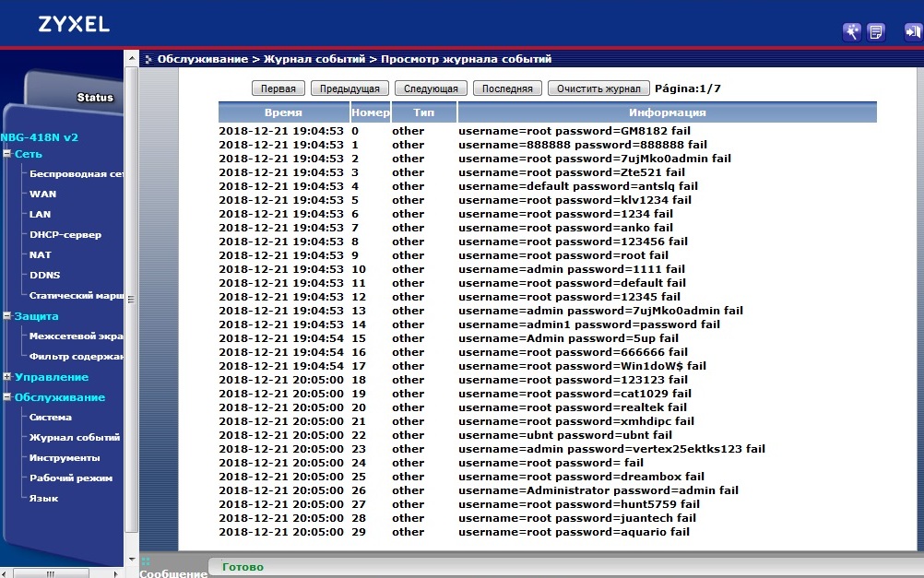Go to Журнал событий in sidebar
This screenshot has height=578, width=924.
[74, 438]
